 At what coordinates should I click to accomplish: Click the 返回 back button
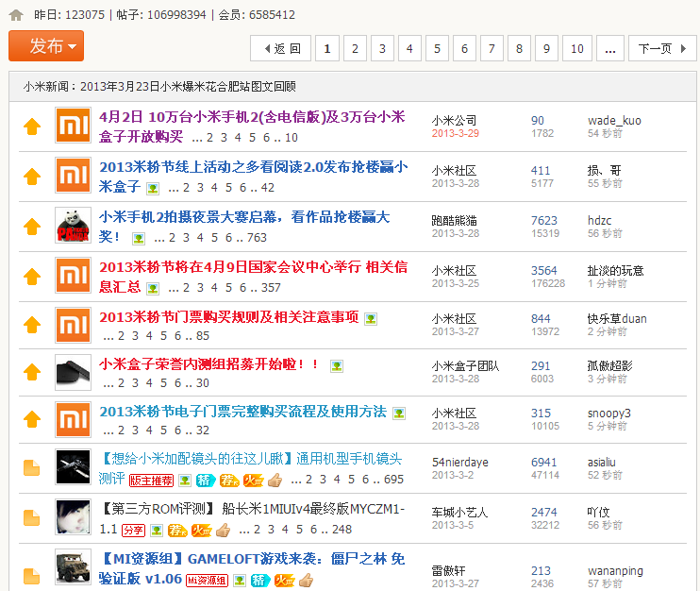click(x=281, y=48)
